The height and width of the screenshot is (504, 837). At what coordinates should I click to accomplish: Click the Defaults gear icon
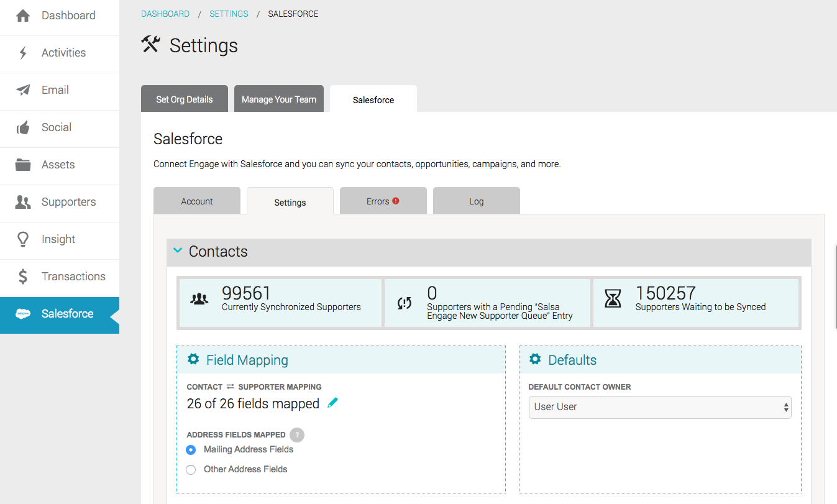coord(535,359)
